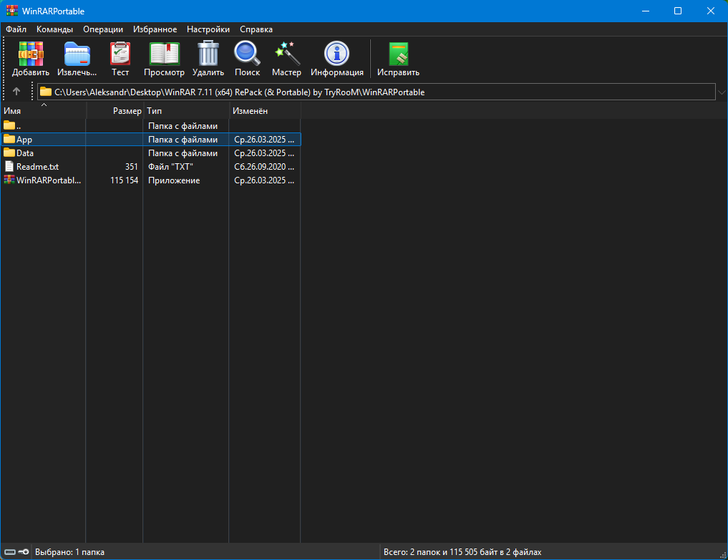Run the Тест (Test) tool
Screen dimensions: 728x560
[120, 59]
